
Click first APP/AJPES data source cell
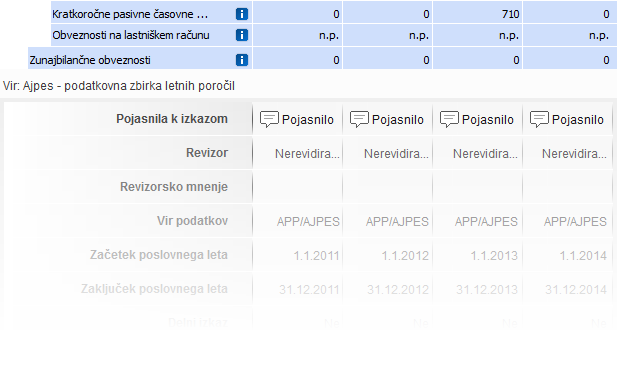[308, 221]
